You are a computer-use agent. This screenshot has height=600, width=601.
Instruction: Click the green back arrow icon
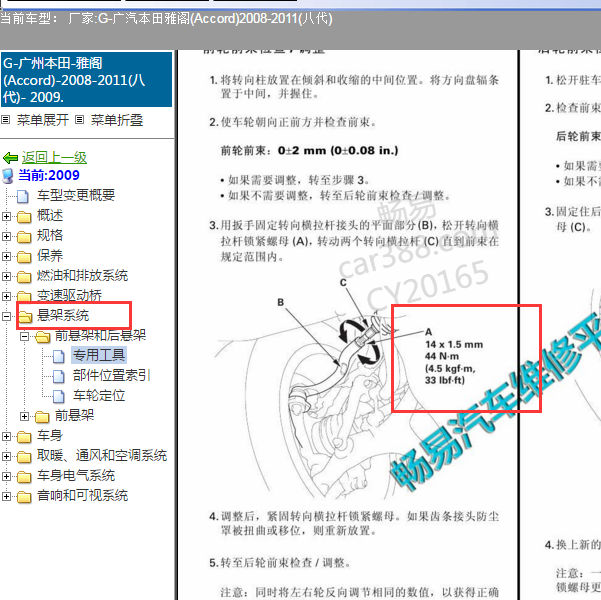10,158
